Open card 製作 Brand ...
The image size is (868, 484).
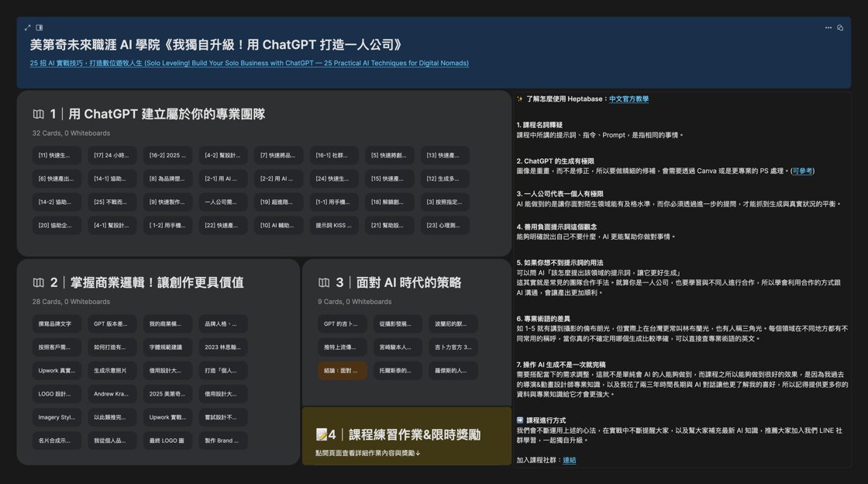coord(223,441)
